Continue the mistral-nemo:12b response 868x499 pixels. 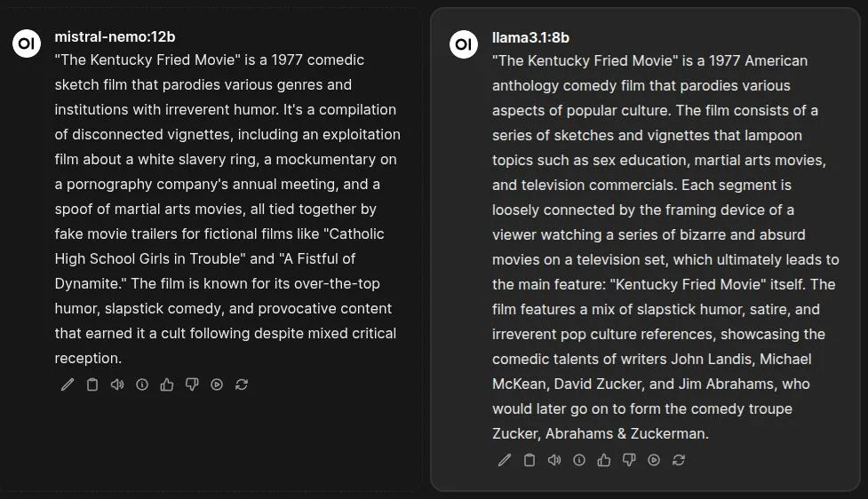(217, 384)
